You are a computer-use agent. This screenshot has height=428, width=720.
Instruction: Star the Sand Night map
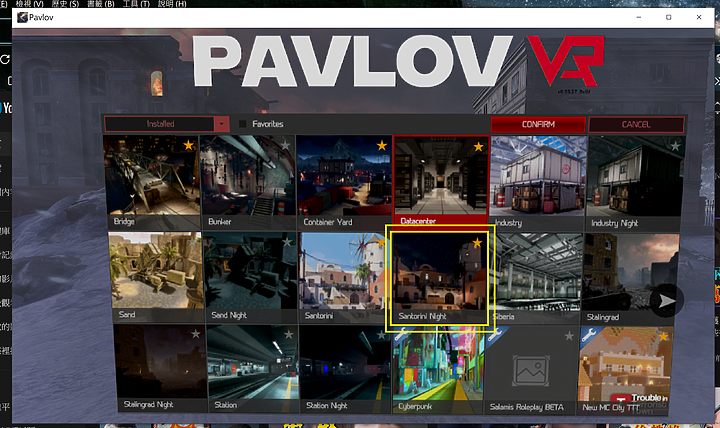(287, 242)
